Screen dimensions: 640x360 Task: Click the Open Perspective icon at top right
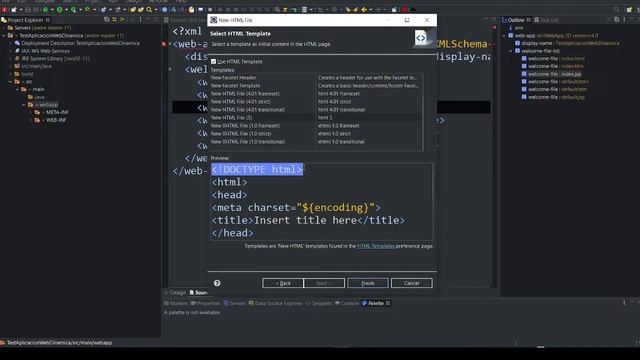pyautogui.click(x=629, y=9)
